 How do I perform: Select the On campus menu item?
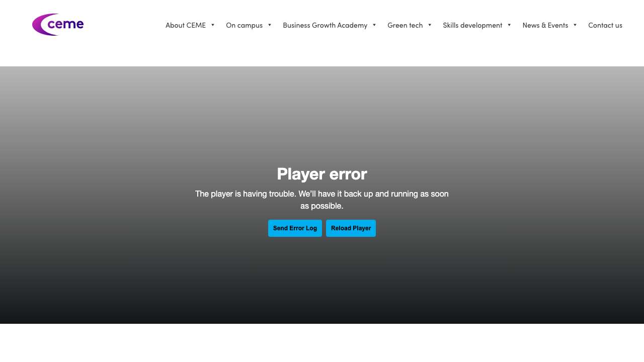pyautogui.click(x=244, y=25)
